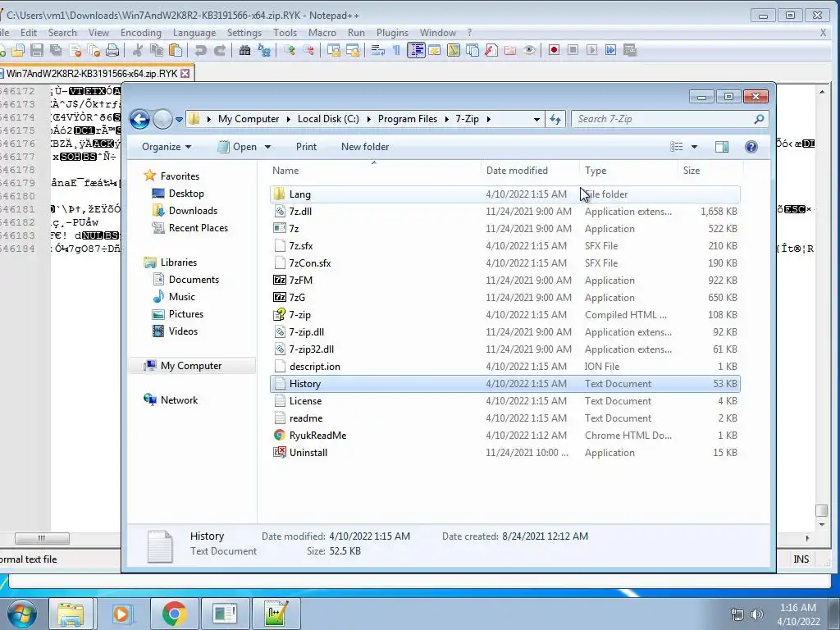The height and width of the screenshot is (630, 840).
Task: Click Zoom In icon in Notepad++
Action: click(290, 50)
